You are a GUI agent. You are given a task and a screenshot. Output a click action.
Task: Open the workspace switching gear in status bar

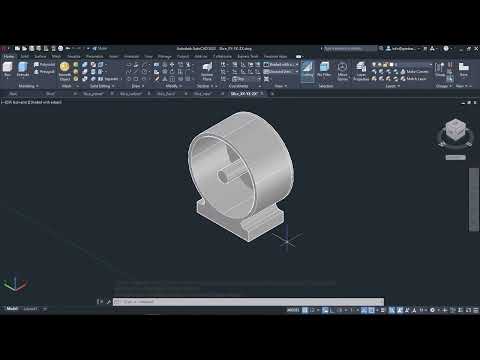pyautogui.click(x=432, y=310)
